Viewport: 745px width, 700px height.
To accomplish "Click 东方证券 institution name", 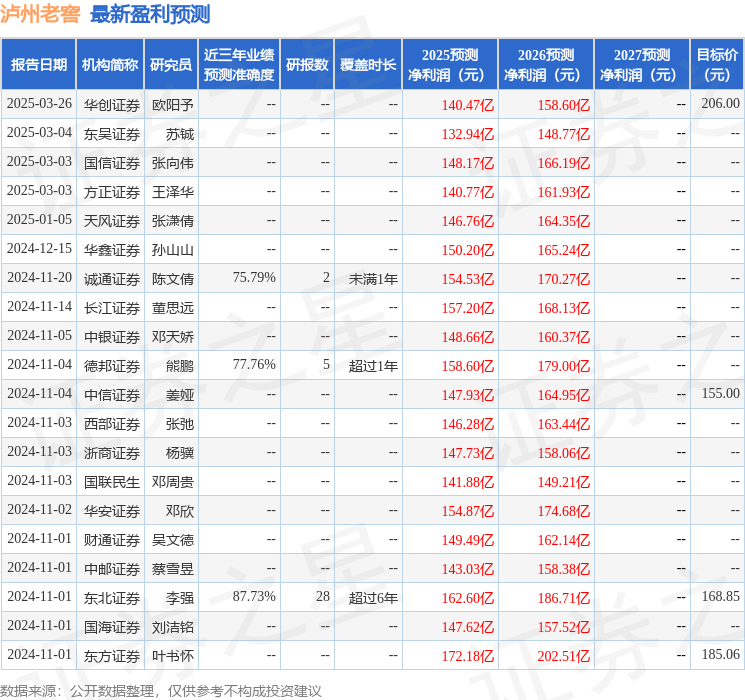I will [112, 655].
